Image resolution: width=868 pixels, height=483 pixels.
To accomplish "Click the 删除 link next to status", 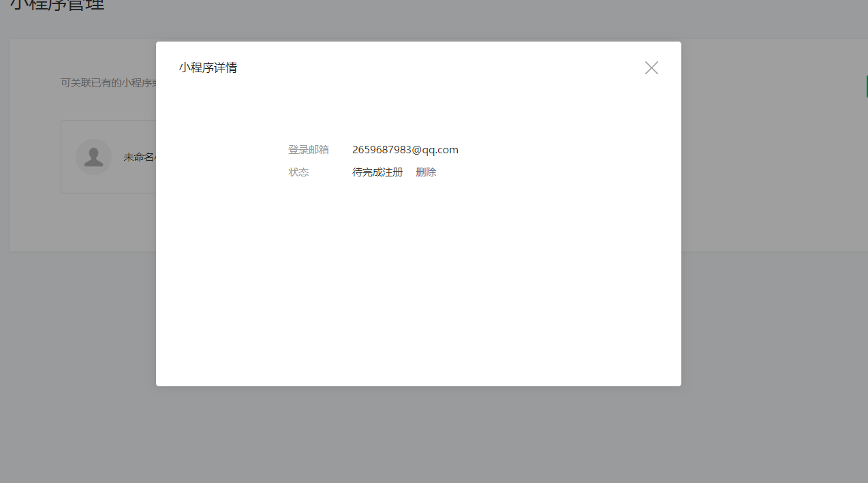I will tap(426, 172).
